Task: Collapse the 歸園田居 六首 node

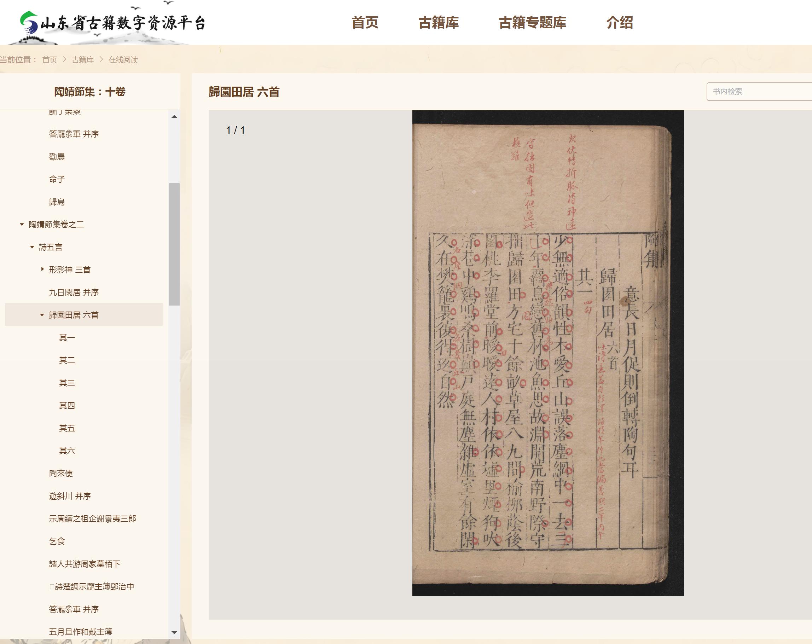Action: pyautogui.click(x=42, y=315)
